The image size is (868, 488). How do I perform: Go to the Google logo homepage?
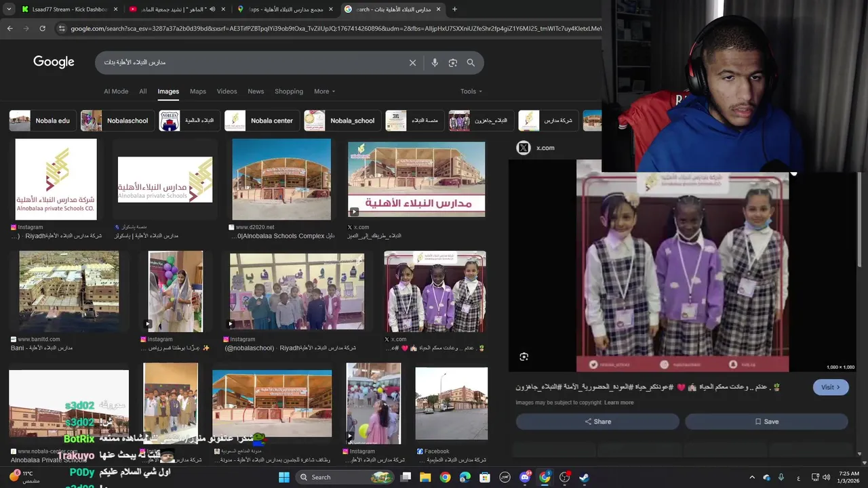54,62
